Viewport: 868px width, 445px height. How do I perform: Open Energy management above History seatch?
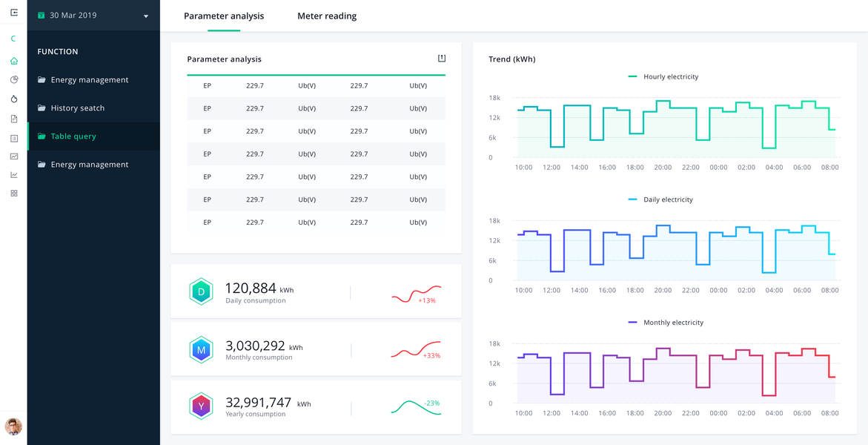[93, 80]
